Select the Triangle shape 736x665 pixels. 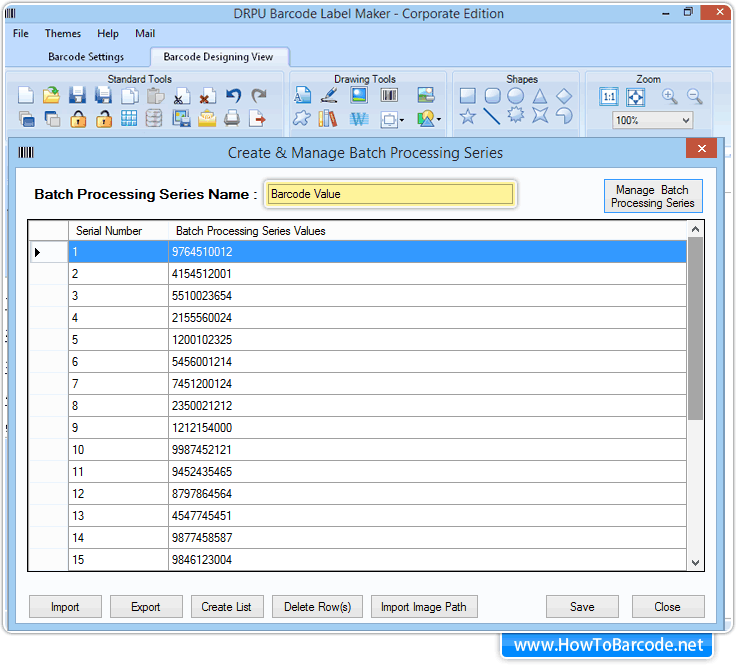540,96
